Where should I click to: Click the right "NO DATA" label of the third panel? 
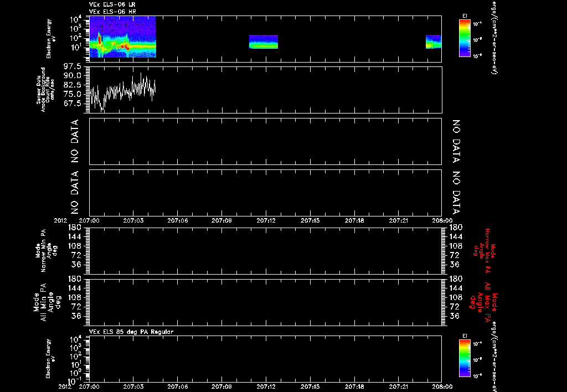[456, 141]
